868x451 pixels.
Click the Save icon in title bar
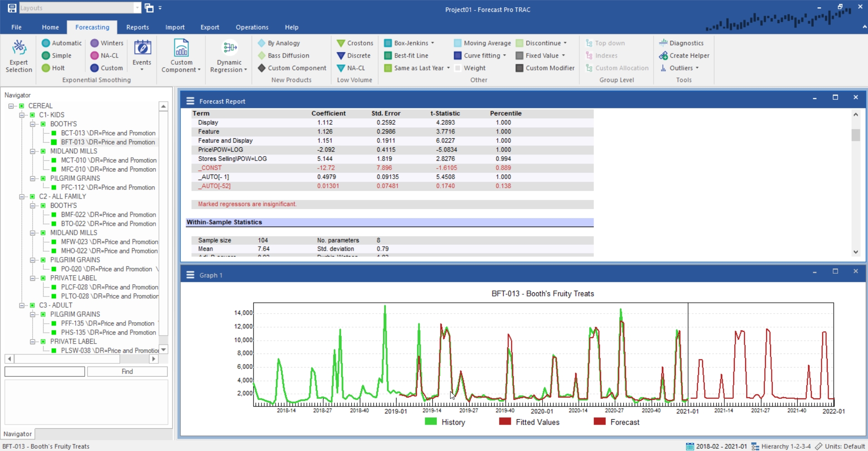[x=12, y=8]
